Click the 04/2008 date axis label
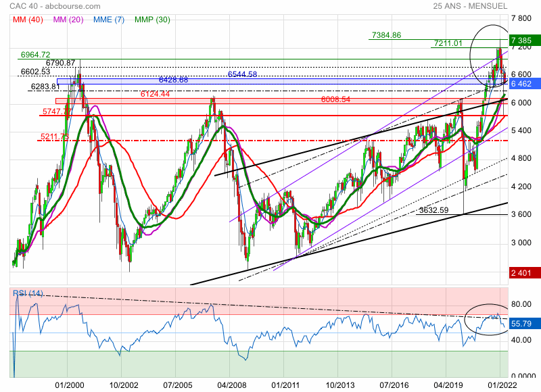The height and width of the screenshot is (392, 541). tap(232, 385)
